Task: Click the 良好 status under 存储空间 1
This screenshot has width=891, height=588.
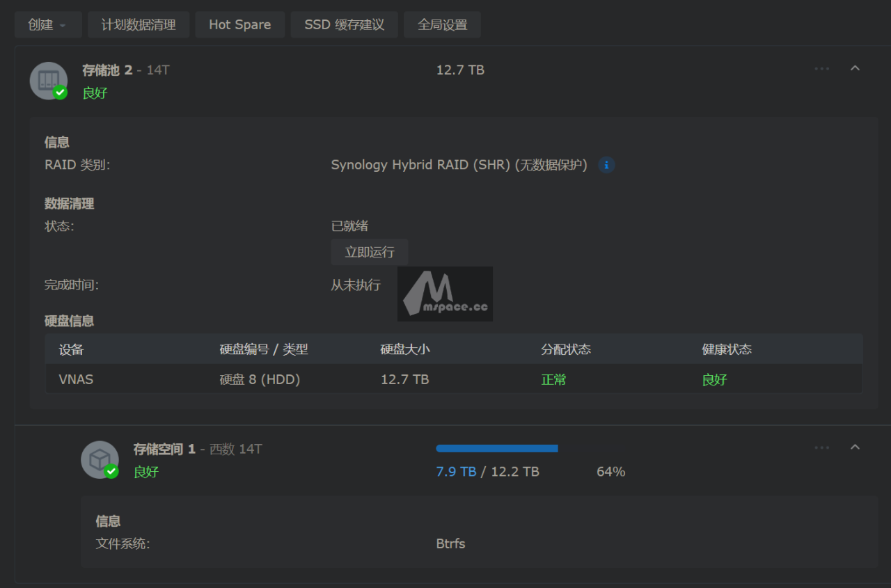Action: point(146,472)
